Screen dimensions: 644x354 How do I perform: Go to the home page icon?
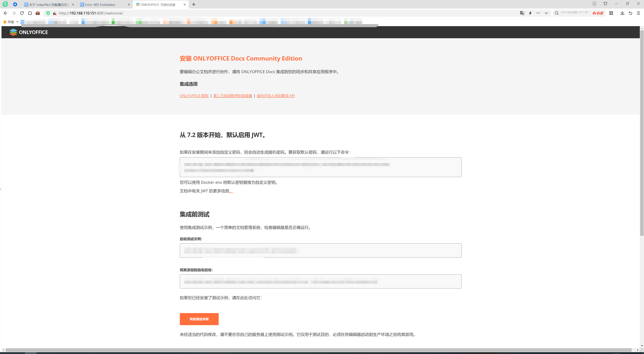click(x=30, y=13)
